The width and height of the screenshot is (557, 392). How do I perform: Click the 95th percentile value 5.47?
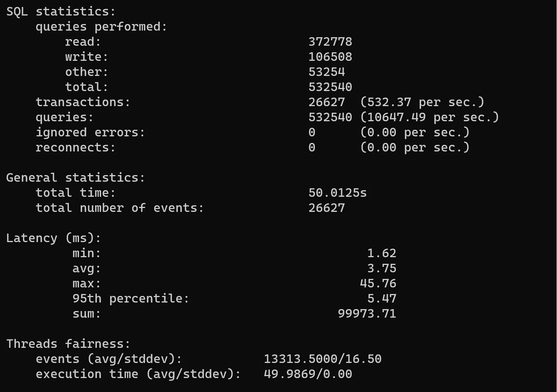(382, 299)
